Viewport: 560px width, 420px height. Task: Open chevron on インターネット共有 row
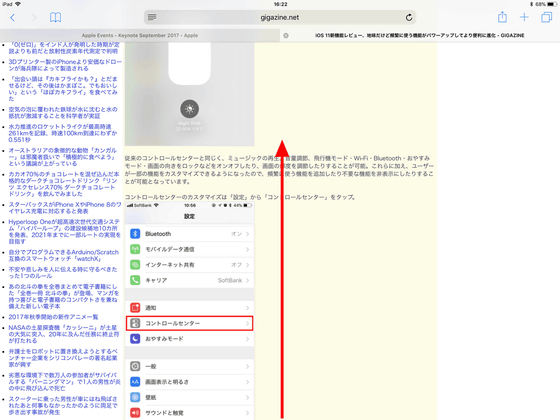(247, 265)
